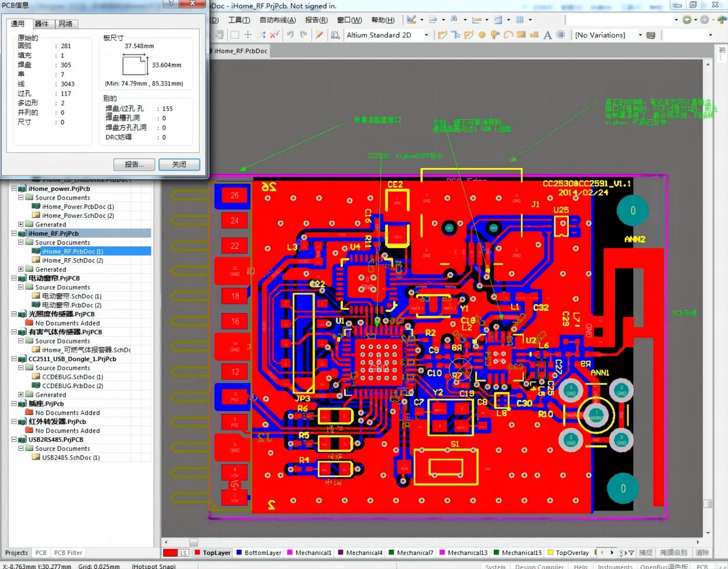Viewport: 728px width, 569px height.
Task: Click the 清除 clear button
Action: pos(702,552)
